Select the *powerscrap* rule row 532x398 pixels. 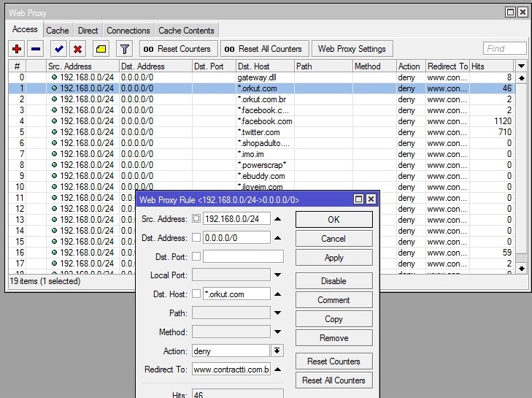click(261, 165)
